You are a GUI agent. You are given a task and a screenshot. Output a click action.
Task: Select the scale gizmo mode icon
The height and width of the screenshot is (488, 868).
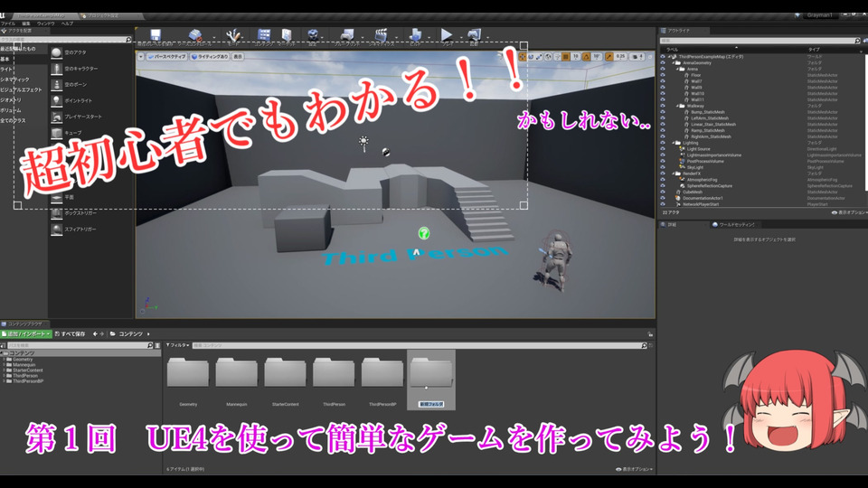click(539, 56)
